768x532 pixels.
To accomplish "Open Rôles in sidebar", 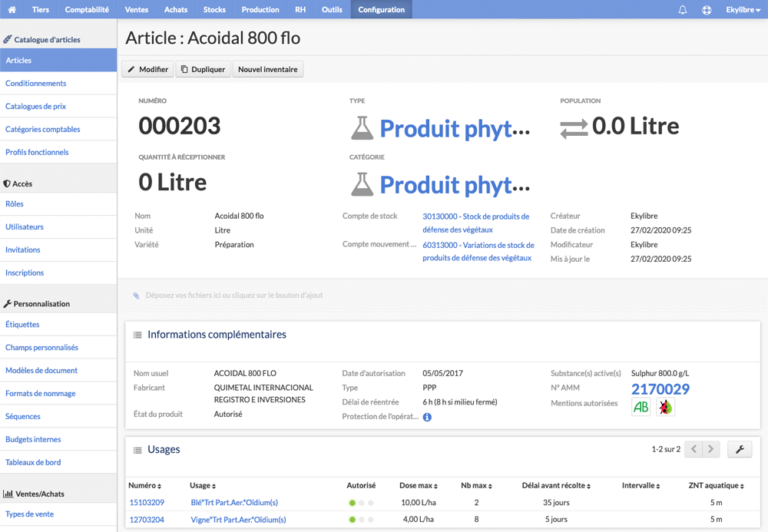I will coord(58,204).
